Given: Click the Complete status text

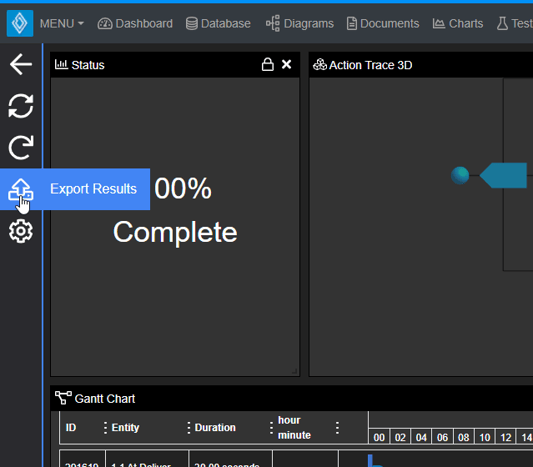Looking at the screenshot, I should pyautogui.click(x=175, y=232).
